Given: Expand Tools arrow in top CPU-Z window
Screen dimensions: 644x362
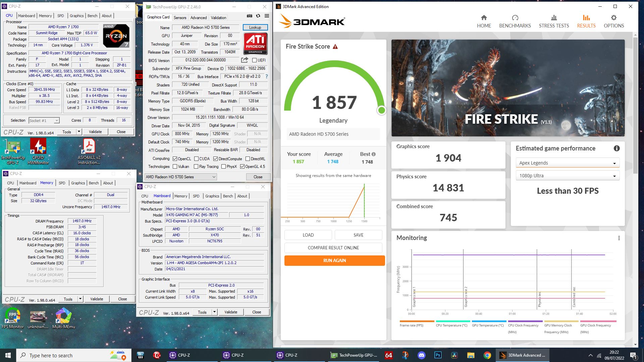Looking at the screenshot, I should point(79,132).
